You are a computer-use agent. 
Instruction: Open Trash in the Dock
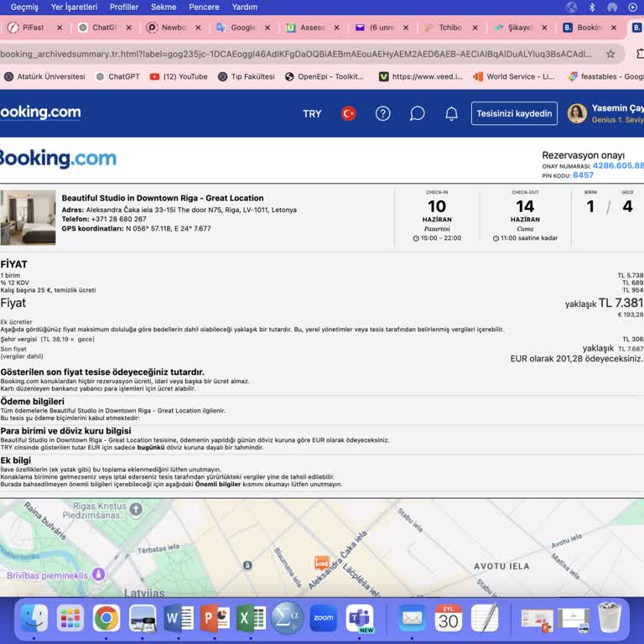[x=609, y=617]
